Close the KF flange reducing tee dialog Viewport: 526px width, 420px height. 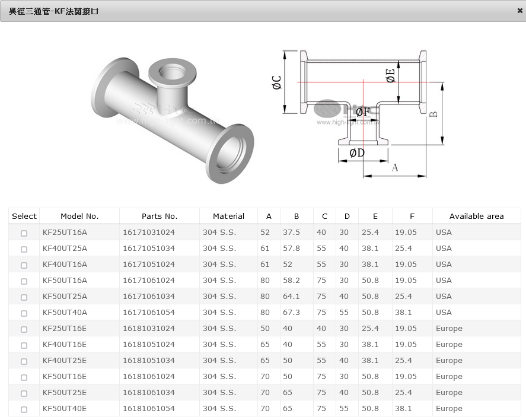519,11
